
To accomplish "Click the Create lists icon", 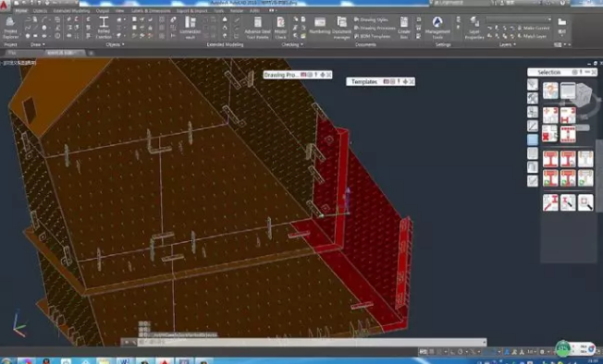I will pos(404,28).
